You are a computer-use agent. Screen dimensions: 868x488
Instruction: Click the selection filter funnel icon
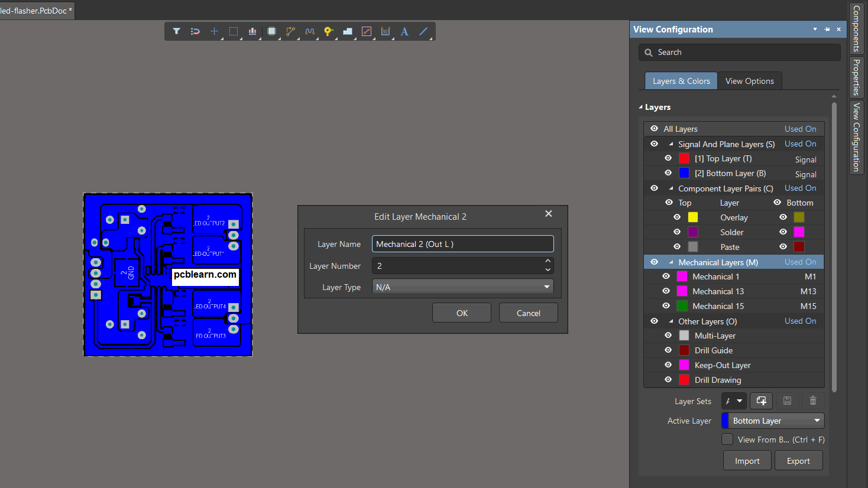[176, 31]
